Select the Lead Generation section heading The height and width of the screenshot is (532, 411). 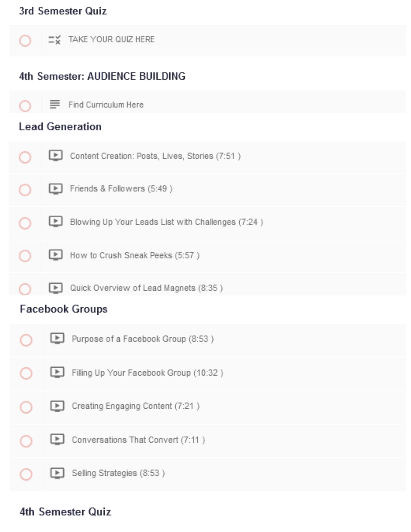click(x=60, y=127)
